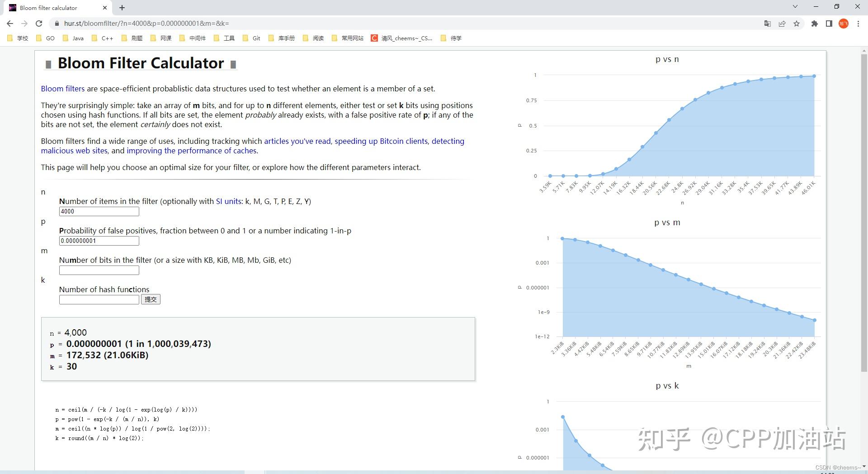
Task: Close the Bloom filter calculator tab
Action: coord(105,8)
